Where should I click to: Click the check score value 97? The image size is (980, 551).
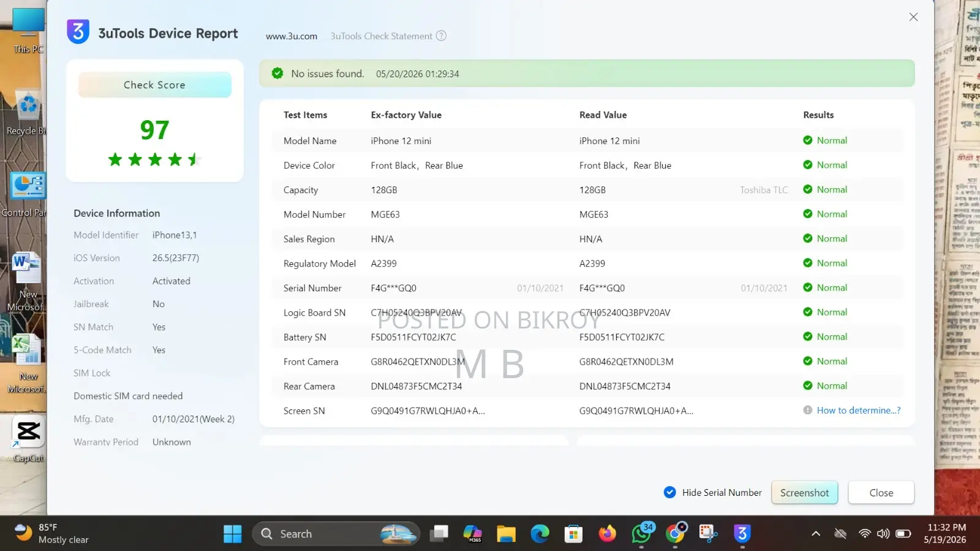(154, 129)
